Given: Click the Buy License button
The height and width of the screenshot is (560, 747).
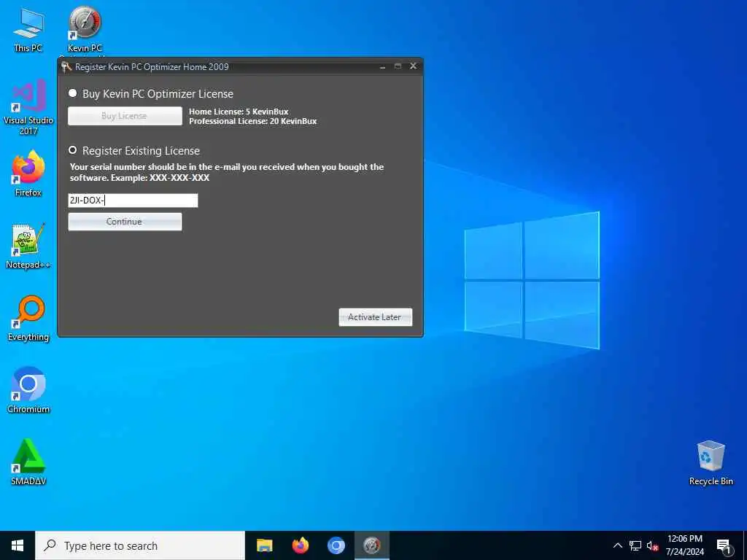Looking at the screenshot, I should pos(125,116).
